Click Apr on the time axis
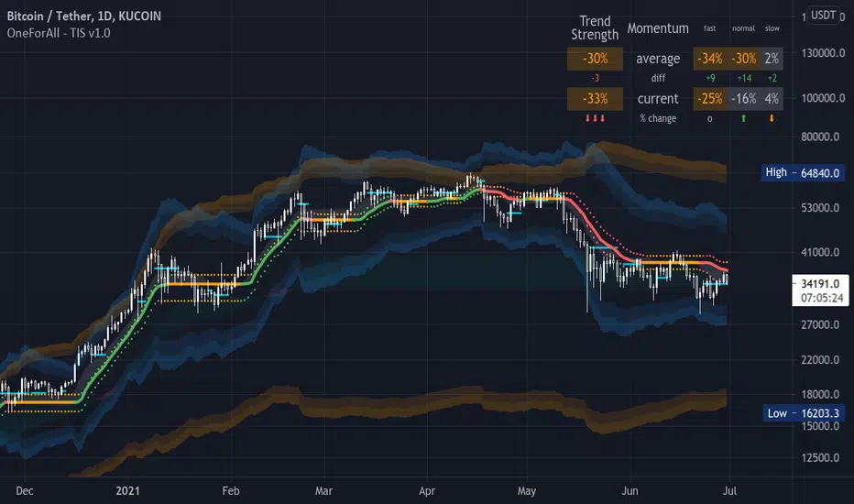The height and width of the screenshot is (504, 854). 426,491
